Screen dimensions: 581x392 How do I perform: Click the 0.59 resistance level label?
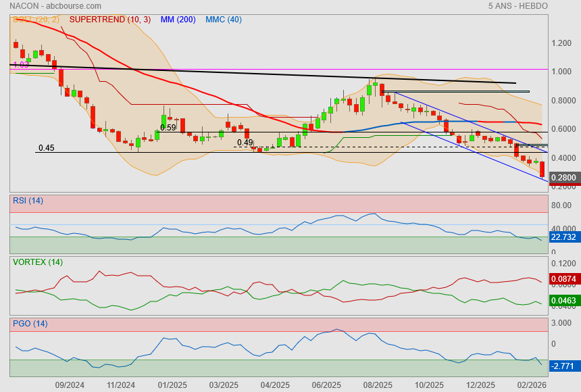pos(168,127)
